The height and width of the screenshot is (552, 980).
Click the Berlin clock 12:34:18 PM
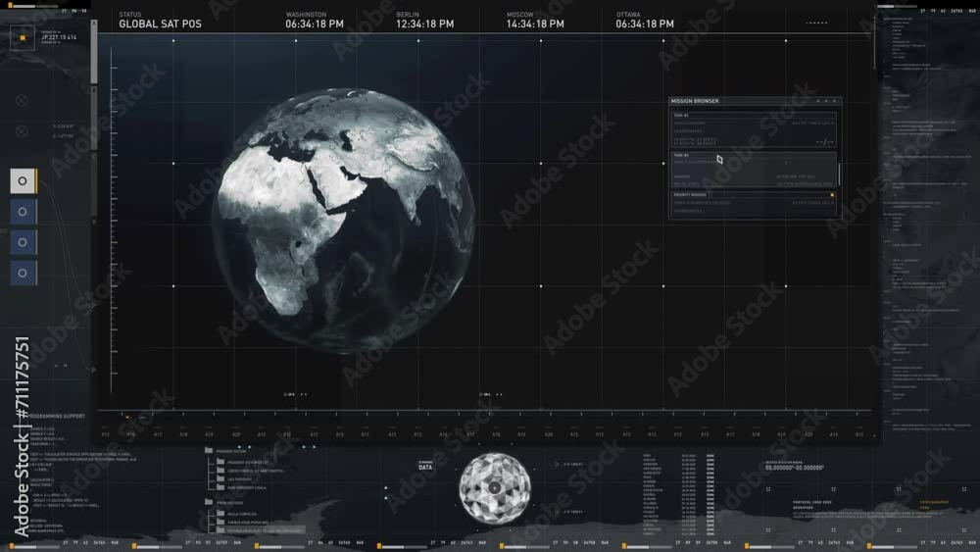coord(425,24)
